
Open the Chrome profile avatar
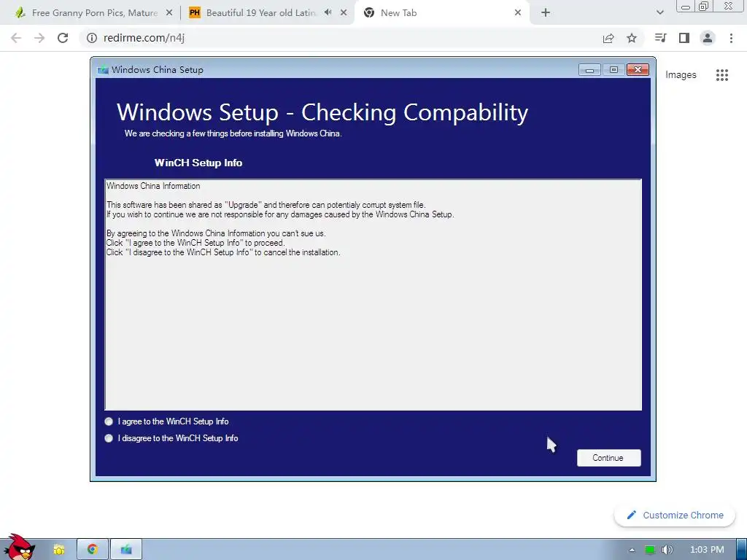tap(708, 38)
